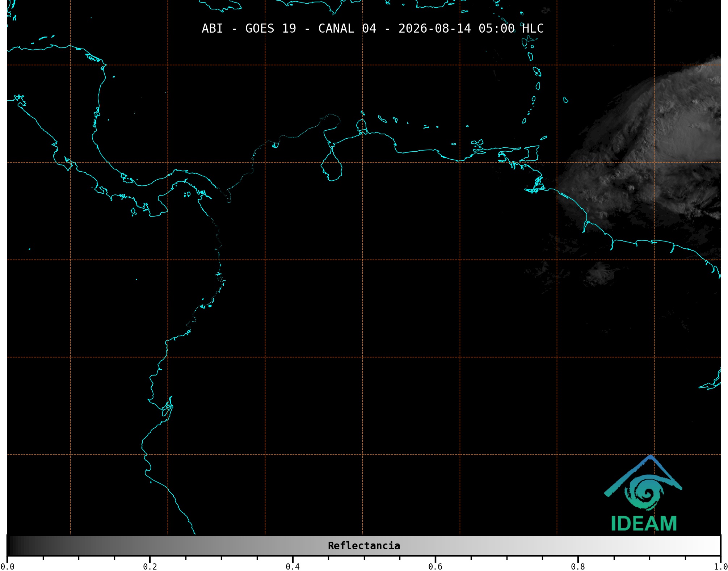
Task: Click the 0.4 tick label on colorbar
Action: pyautogui.click(x=293, y=567)
